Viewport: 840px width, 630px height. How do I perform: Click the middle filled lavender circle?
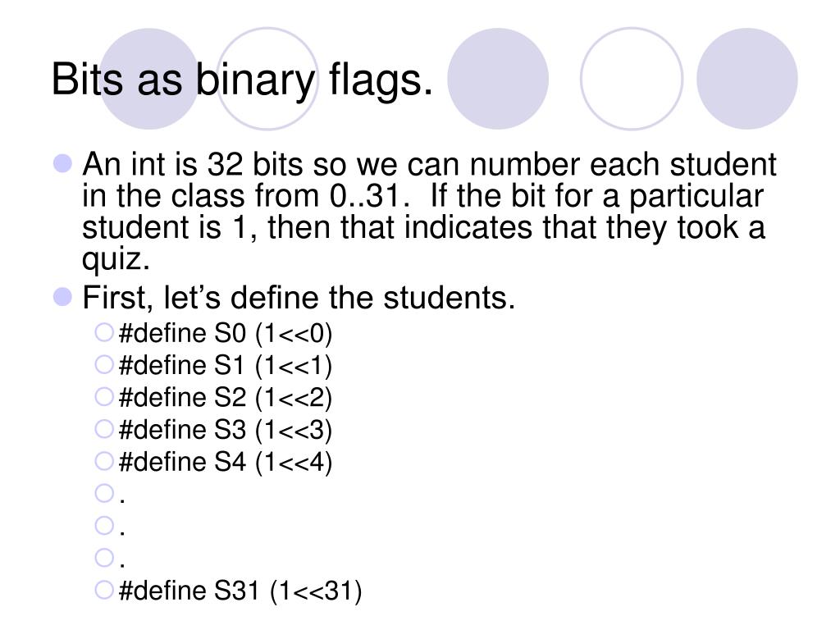[x=499, y=79]
